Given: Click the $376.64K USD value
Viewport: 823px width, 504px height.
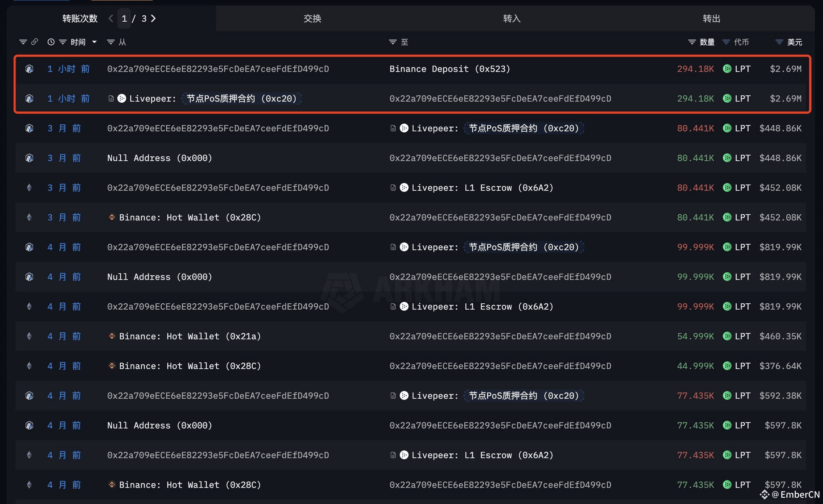Looking at the screenshot, I should [x=780, y=366].
